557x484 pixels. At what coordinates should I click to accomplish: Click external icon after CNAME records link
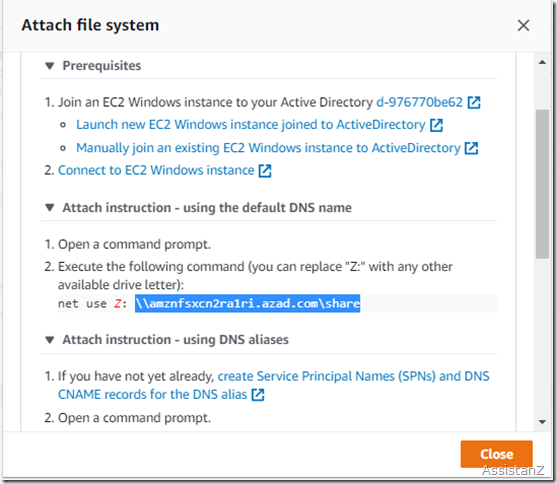pos(258,394)
